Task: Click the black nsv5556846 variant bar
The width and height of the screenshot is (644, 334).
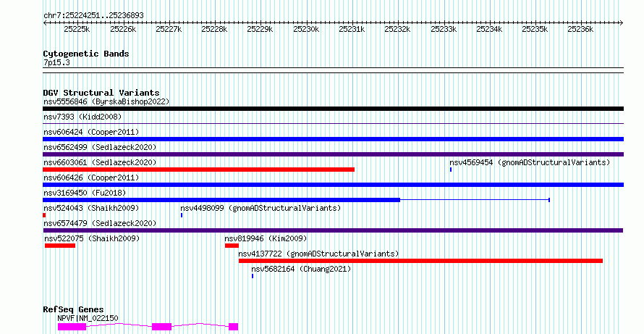Action: point(333,109)
